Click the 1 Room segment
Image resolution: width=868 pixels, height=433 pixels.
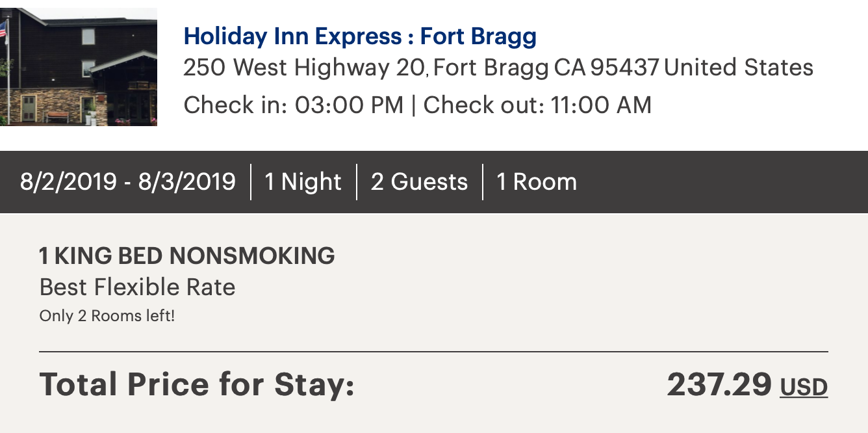pyautogui.click(x=537, y=181)
